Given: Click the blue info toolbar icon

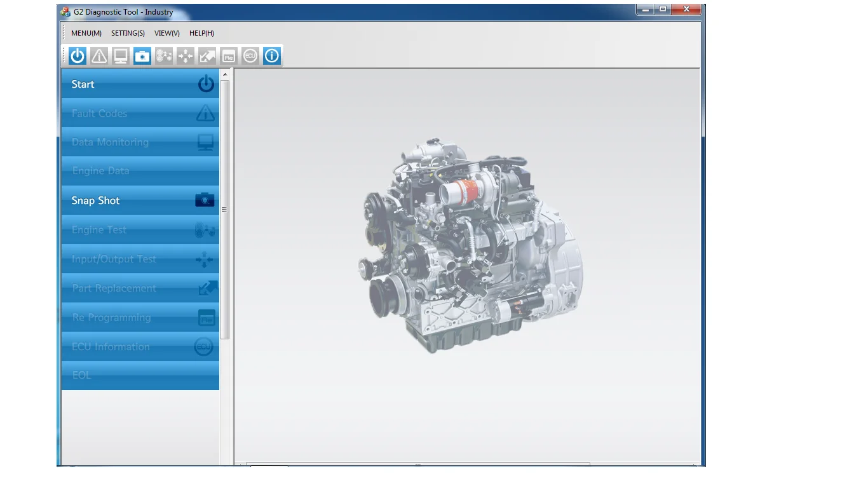Looking at the screenshot, I should (271, 56).
